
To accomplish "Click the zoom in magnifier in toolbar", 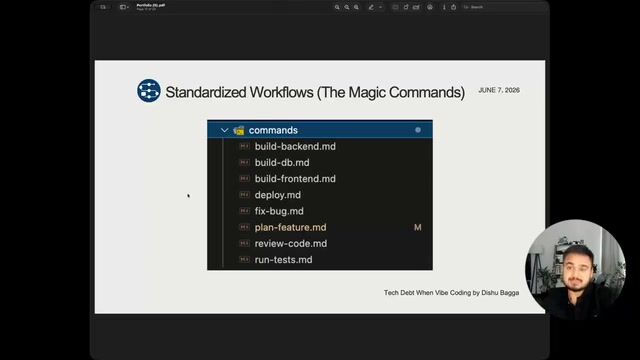I will (x=356, y=7).
